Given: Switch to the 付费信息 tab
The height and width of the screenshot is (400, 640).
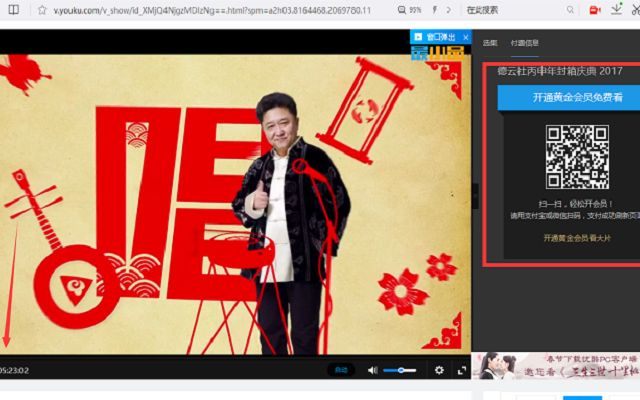Looking at the screenshot, I should point(524,43).
